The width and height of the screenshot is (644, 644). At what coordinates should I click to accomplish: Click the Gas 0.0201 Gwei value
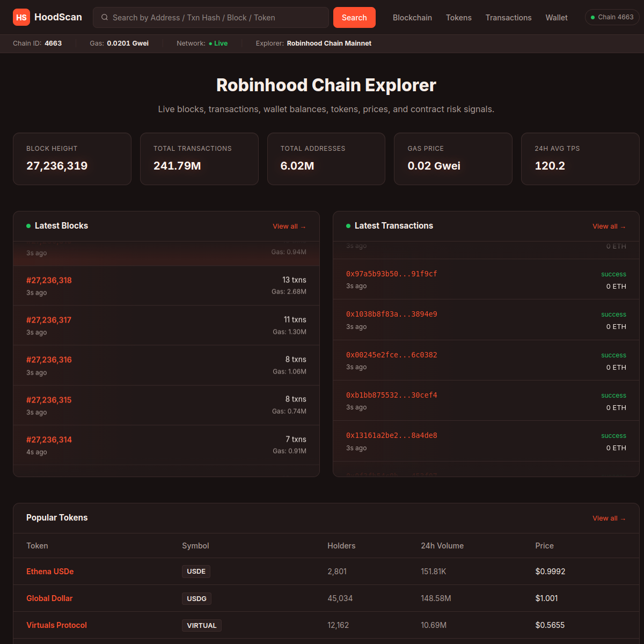coord(128,43)
